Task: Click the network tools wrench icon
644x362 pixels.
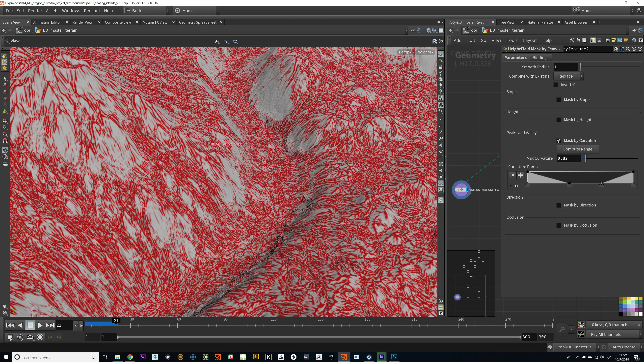Action: (572, 40)
